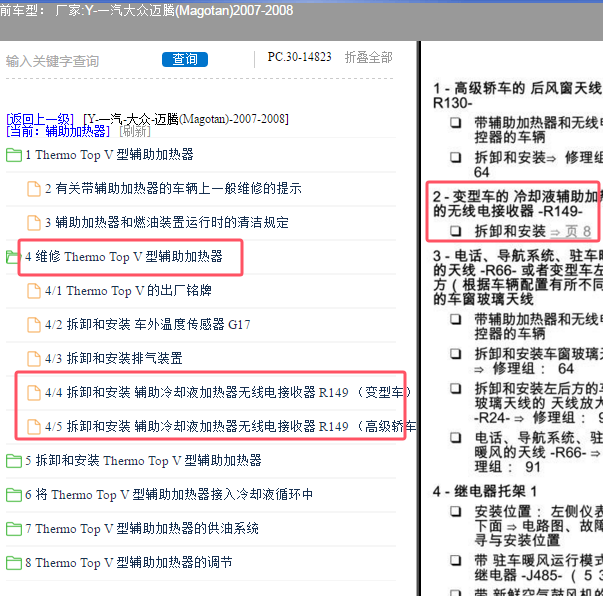
Task: Open 1 Thermo Top V 型辅助加热器
Action: click(x=109, y=155)
